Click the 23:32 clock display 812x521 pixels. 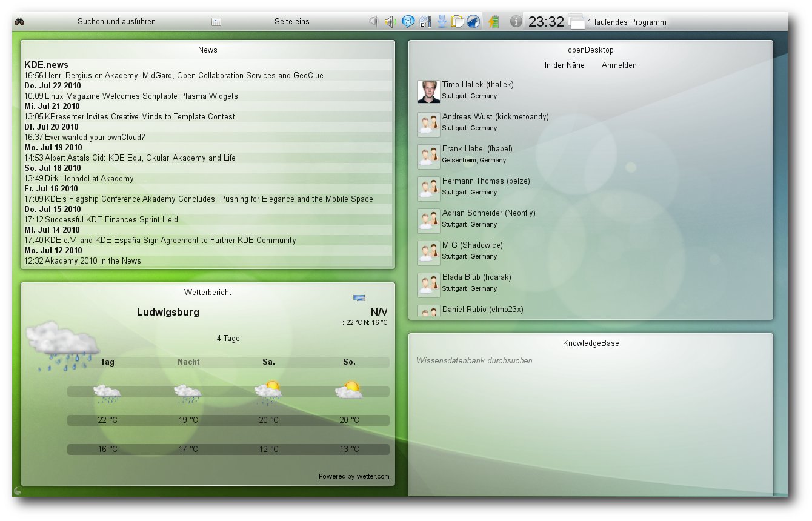coord(546,22)
